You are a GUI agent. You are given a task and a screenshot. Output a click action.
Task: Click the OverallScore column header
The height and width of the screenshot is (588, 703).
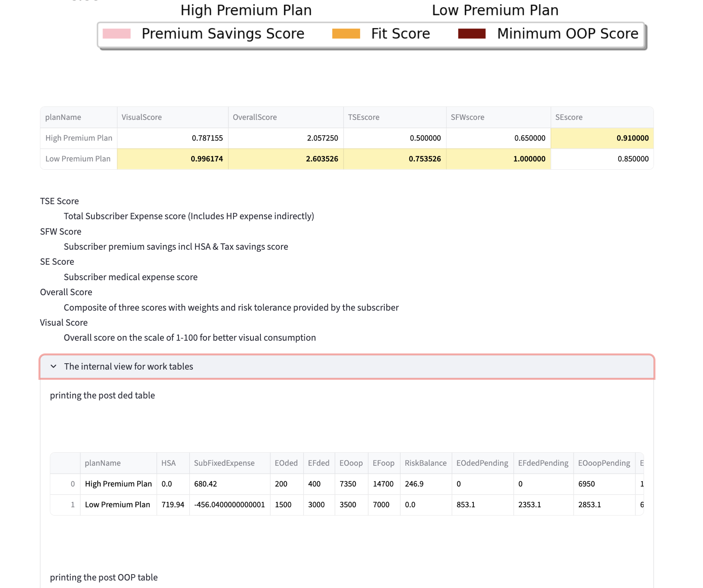coord(255,117)
